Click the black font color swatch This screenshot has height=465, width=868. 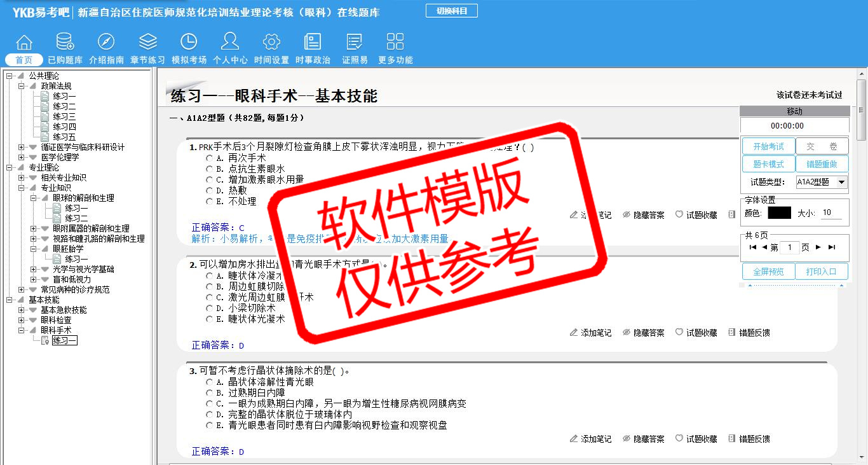(779, 213)
